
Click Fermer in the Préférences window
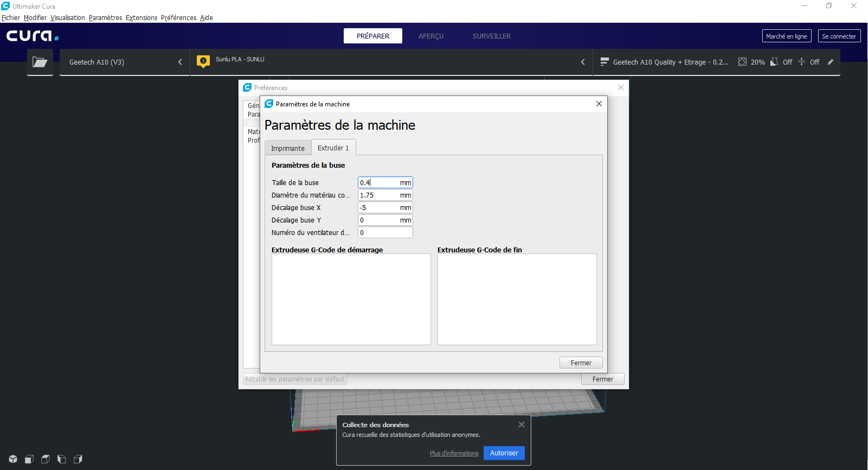pyautogui.click(x=603, y=379)
